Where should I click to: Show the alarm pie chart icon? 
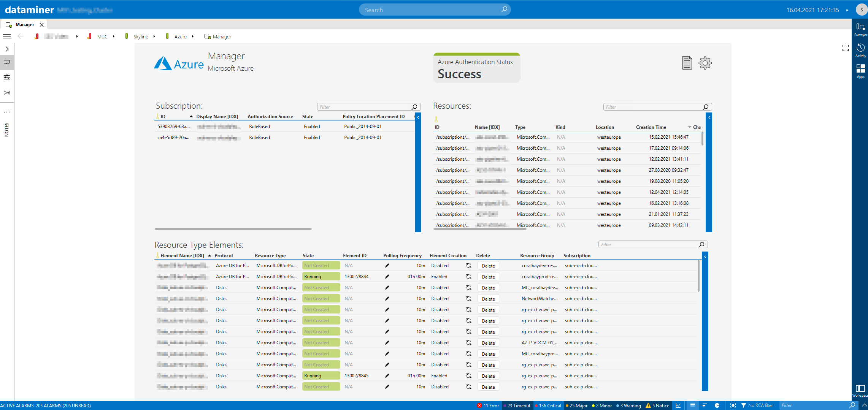717,406
